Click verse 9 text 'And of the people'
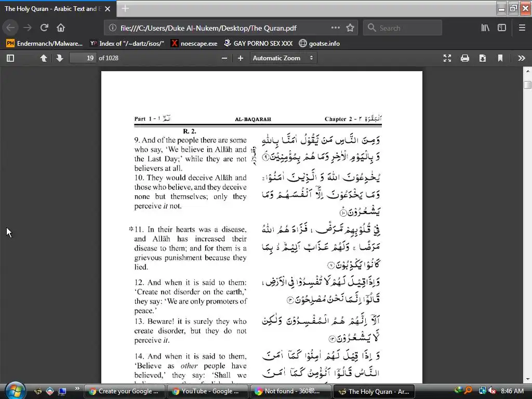Image resolution: width=532 pixels, height=399 pixels. (x=171, y=140)
